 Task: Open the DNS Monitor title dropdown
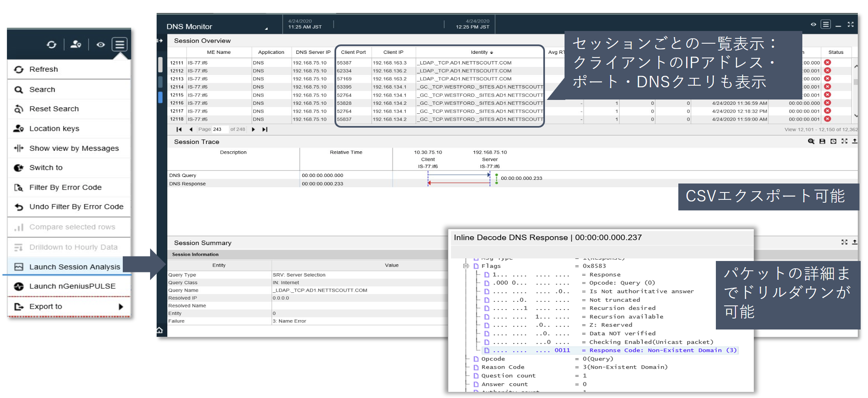(266, 29)
